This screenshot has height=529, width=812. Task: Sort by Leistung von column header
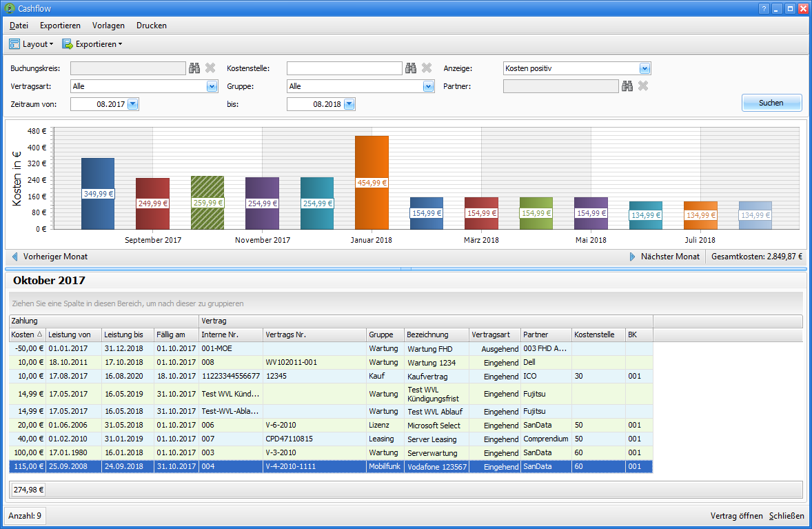pos(74,335)
